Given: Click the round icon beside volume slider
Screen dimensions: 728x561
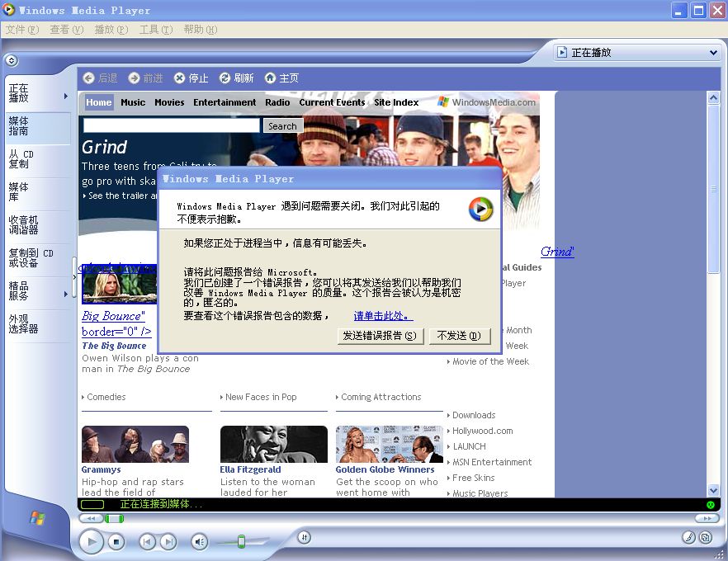Looking at the screenshot, I should tap(304, 538).
